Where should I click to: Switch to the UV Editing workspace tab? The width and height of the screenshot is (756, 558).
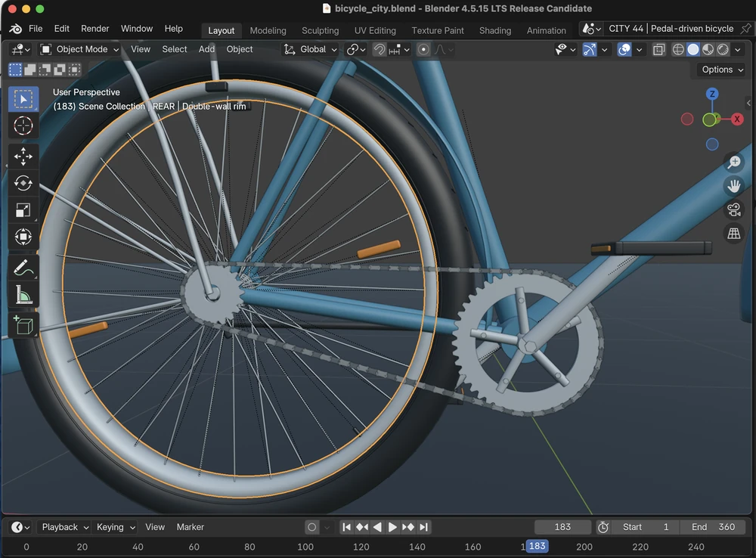(x=375, y=30)
